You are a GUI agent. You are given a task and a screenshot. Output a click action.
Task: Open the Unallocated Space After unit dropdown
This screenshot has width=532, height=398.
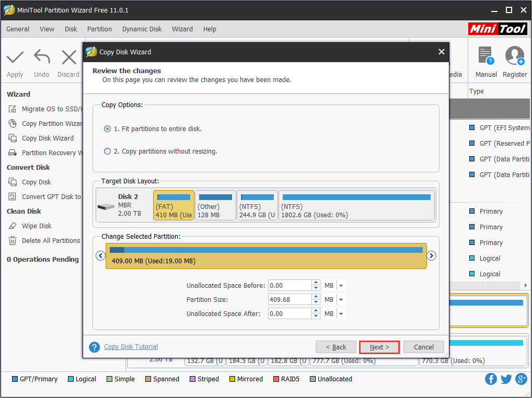pos(342,313)
